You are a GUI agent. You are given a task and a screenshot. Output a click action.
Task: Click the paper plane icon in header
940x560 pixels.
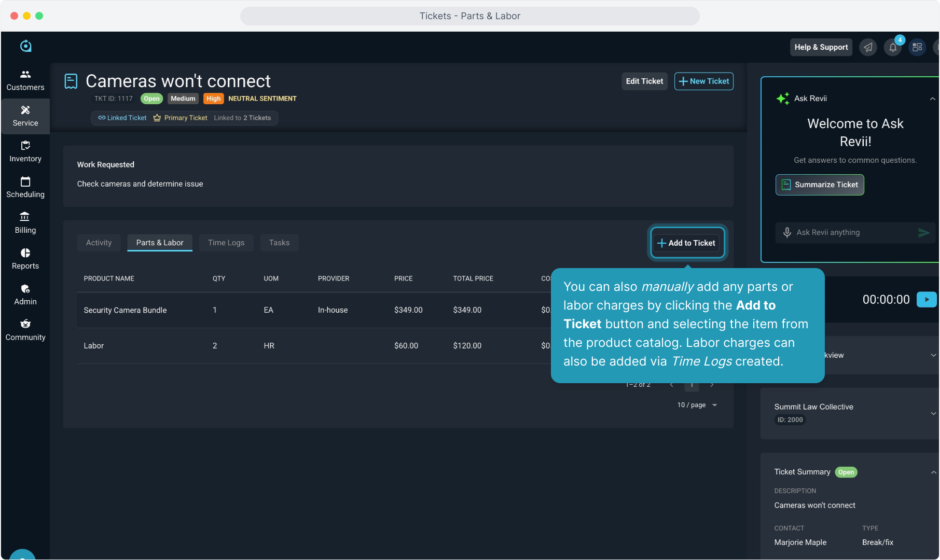[868, 47]
